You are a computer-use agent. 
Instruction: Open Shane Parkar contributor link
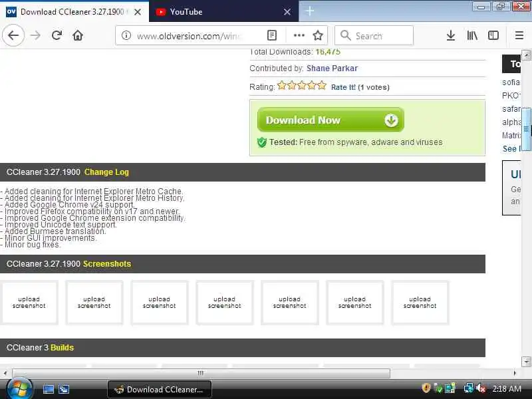pos(332,68)
